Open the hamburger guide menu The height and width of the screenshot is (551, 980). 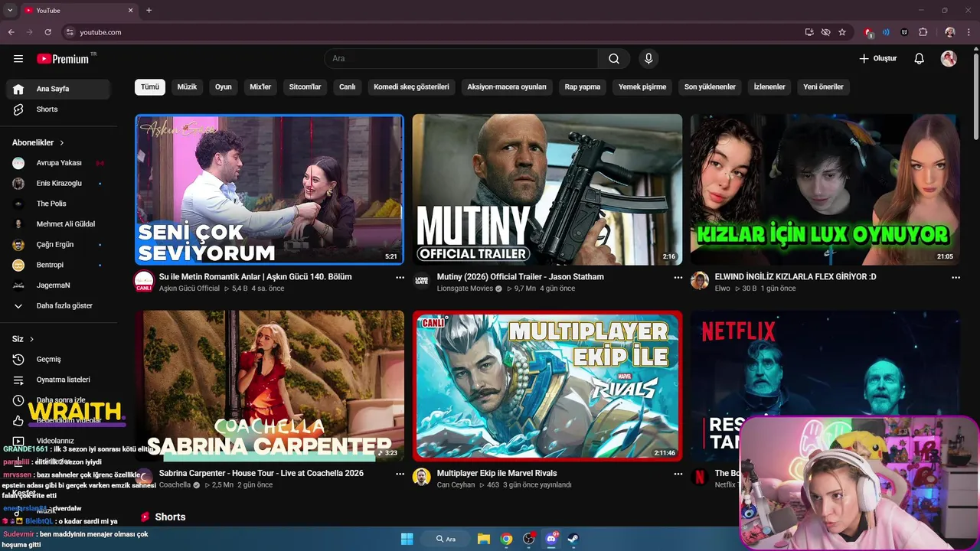pyautogui.click(x=18, y=59)
